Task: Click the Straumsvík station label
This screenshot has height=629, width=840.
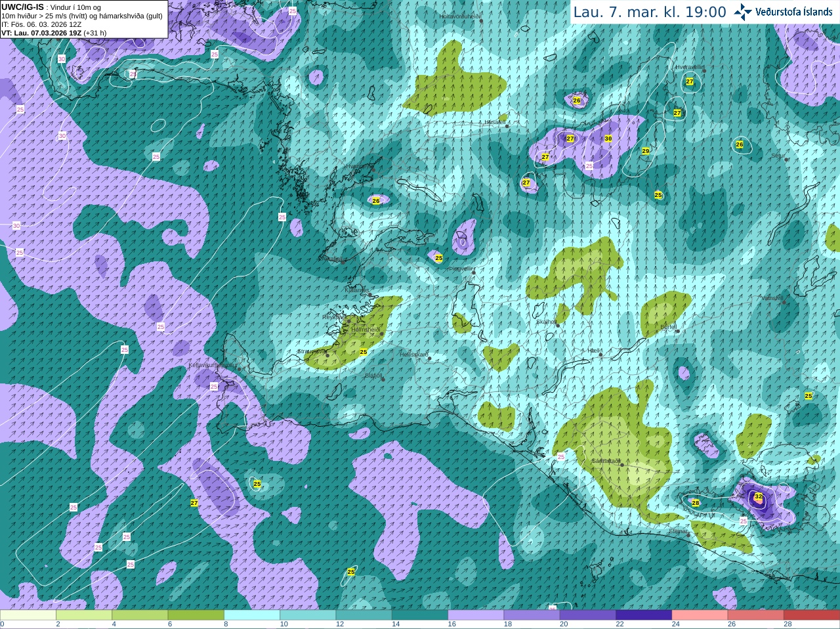Action: tap(311, 351)
